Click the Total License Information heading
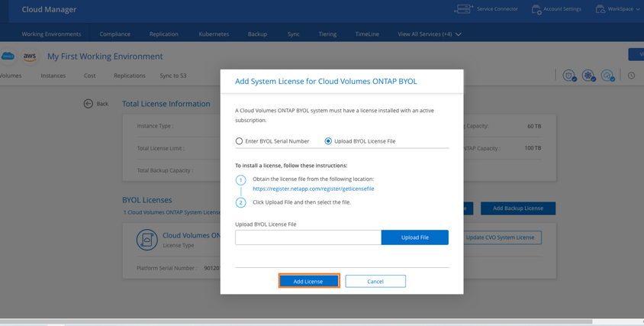644x326 pixels. coord(166,104)
